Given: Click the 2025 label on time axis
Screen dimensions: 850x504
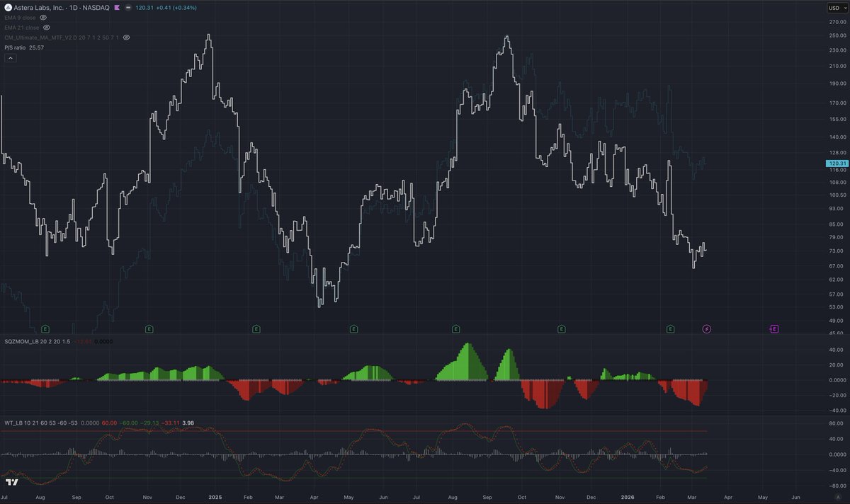Looking at the screenshot, I should click(216, 497).
